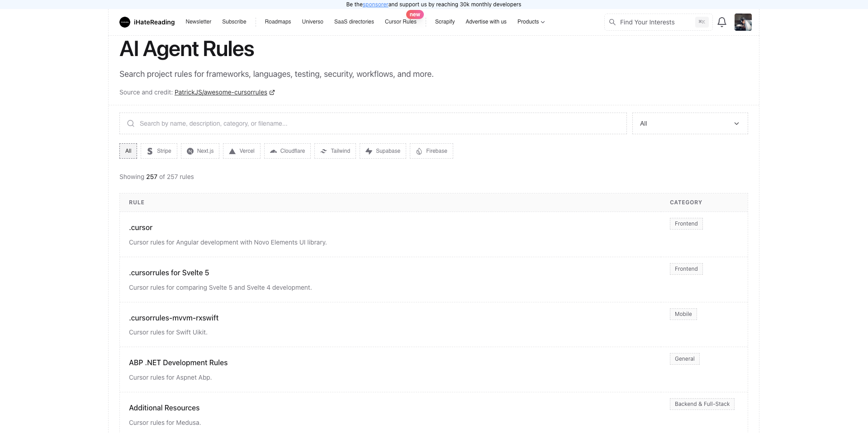Click the description 'Cursor rules for Medusa.'
This screenshot has height=433, width=868.
(165, 423)
